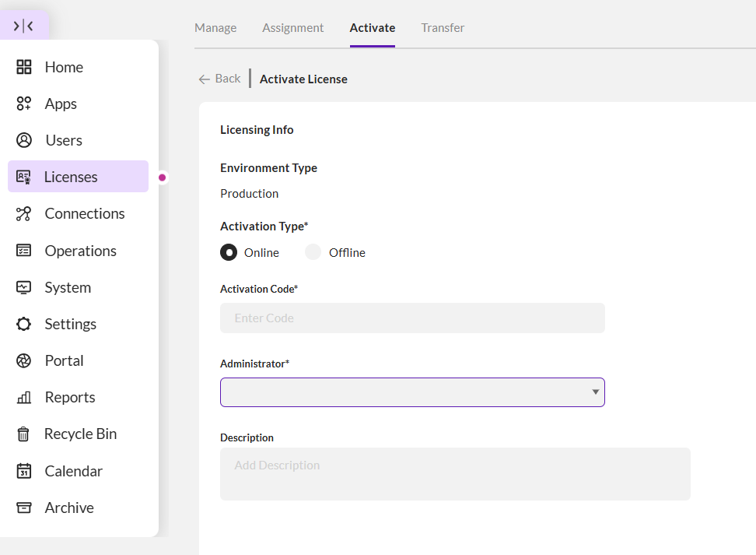Open Operations section
The width and height of the screenshot is (756, 555).
coord(78,251)
